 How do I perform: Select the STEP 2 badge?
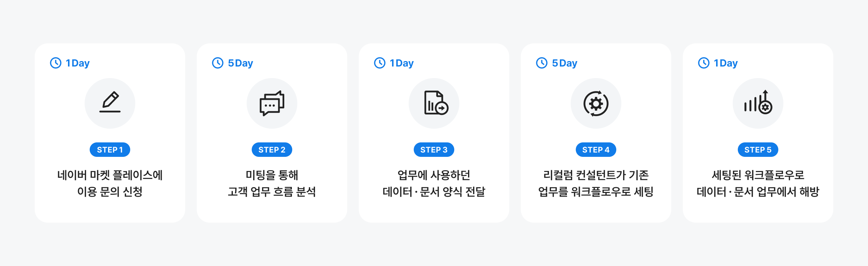pos(272,150)
